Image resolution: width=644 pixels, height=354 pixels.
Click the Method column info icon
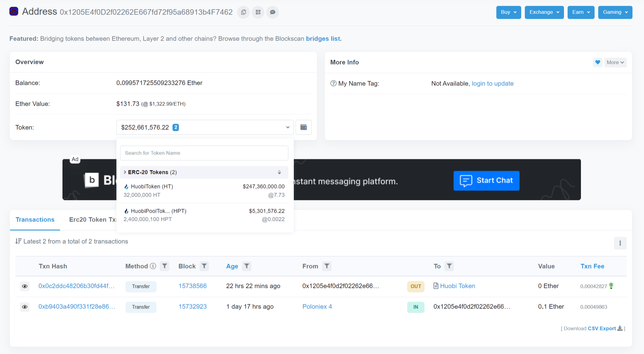point(153,266)
